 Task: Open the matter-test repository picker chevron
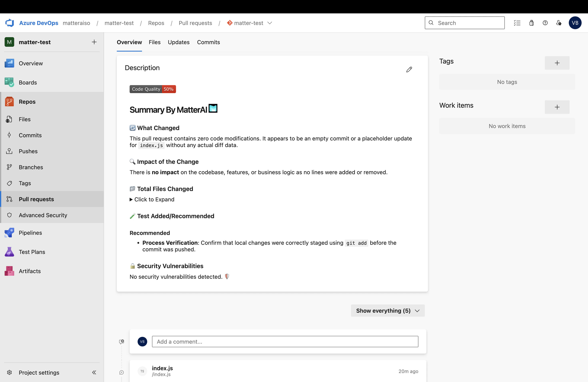(x=270, y=23)
